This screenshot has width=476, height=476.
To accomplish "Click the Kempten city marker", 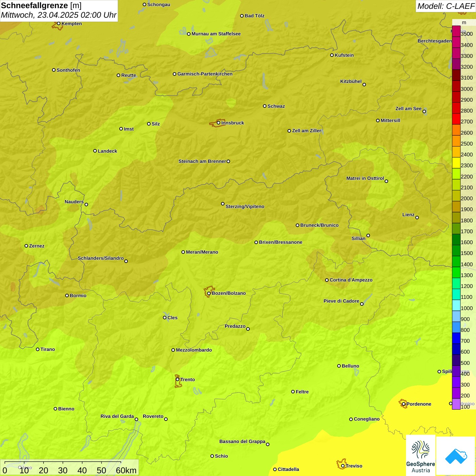I will [58, 23].
